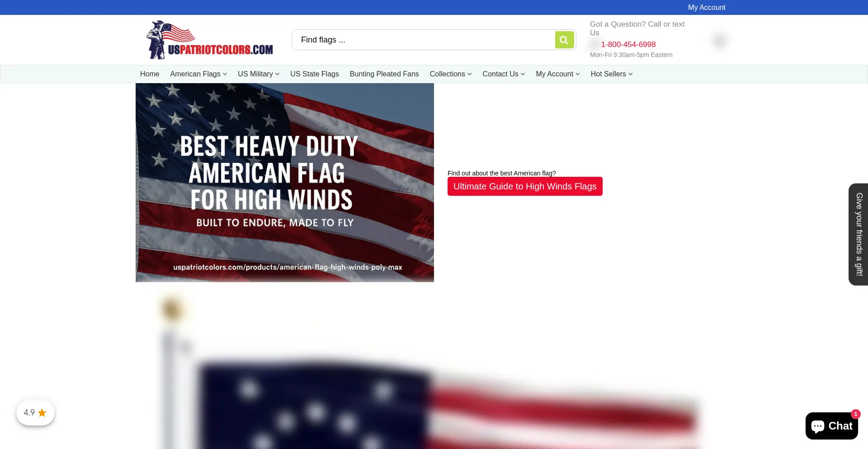Image resolution: width=868 pixels, height=449 pixels.
Task: Expand the Hot Sellers dropdown menu
Action: pos(612,74)
